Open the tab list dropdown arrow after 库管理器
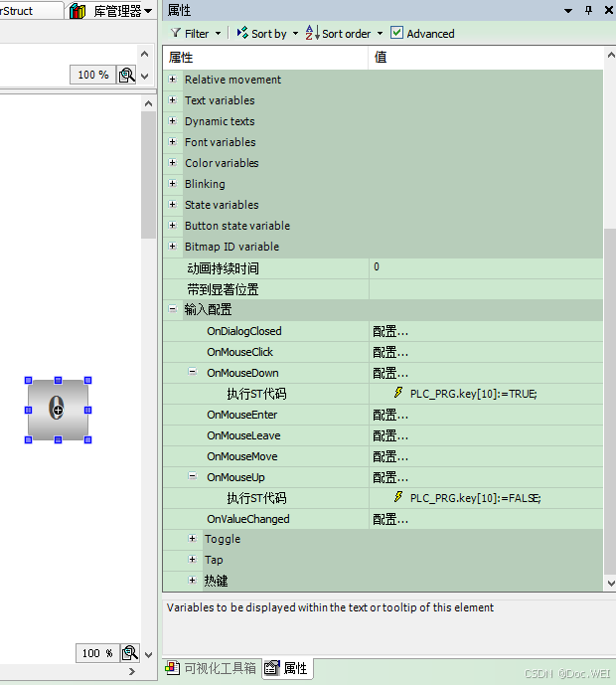 coord(148,11)
